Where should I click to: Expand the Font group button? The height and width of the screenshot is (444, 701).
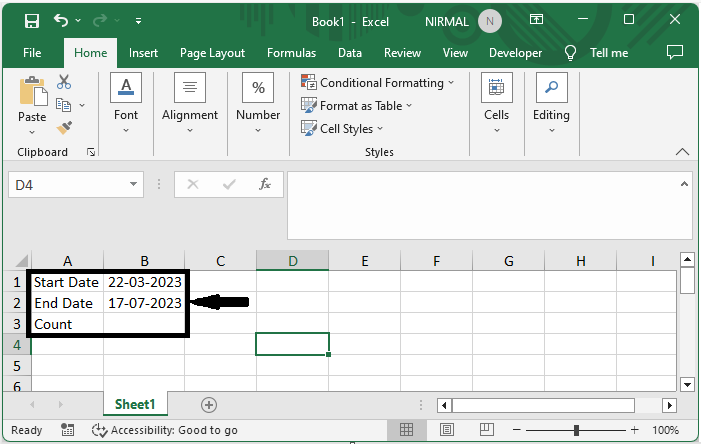pyautogui.click(x=126, y=104)
